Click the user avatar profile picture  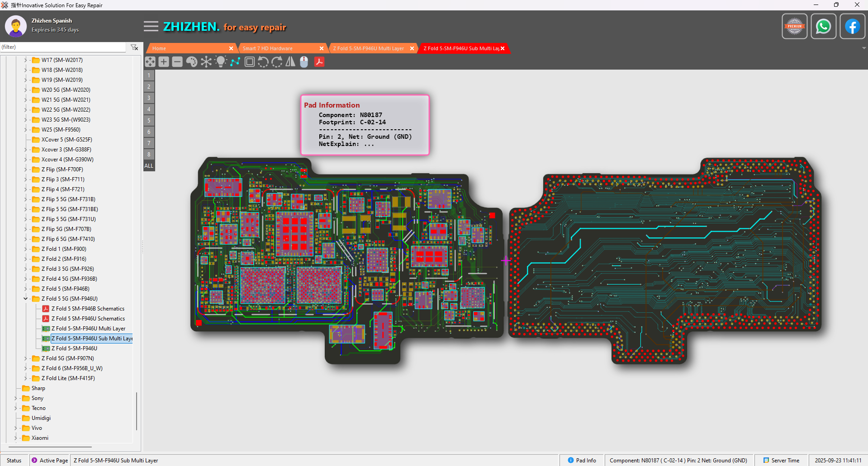[16, 26]
